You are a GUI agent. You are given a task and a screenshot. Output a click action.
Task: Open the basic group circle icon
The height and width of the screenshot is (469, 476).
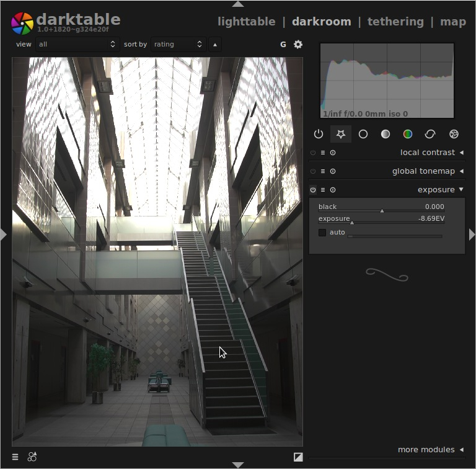[x=363, y=134]
